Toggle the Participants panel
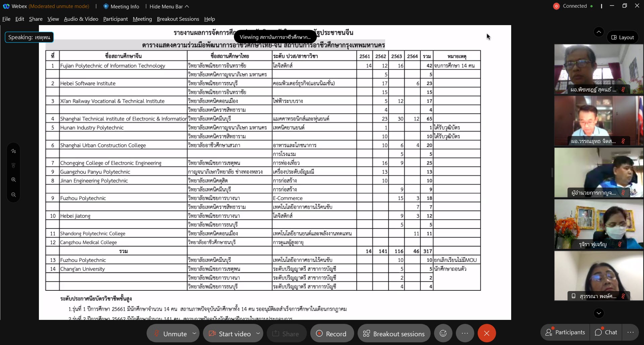644x345 pixels. [565, 332]
